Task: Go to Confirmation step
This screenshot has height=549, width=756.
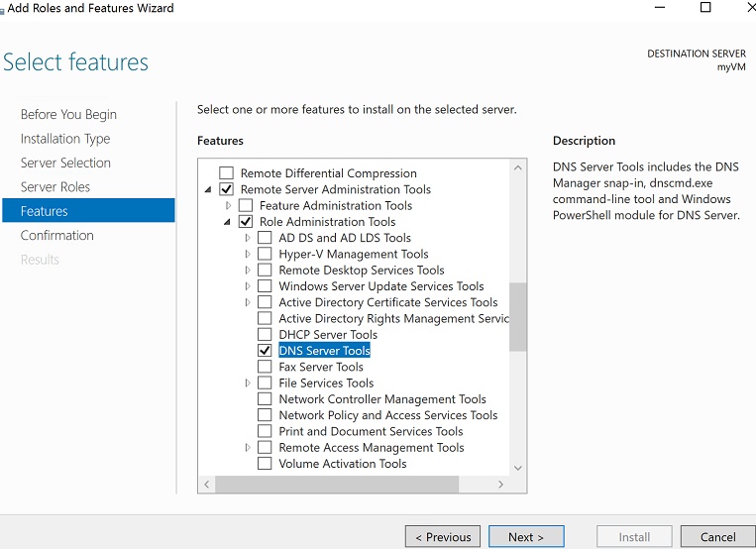Action: [x=56, y=236]
